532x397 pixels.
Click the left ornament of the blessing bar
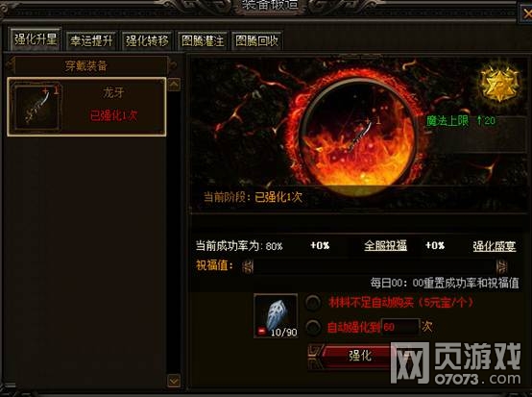248,266
